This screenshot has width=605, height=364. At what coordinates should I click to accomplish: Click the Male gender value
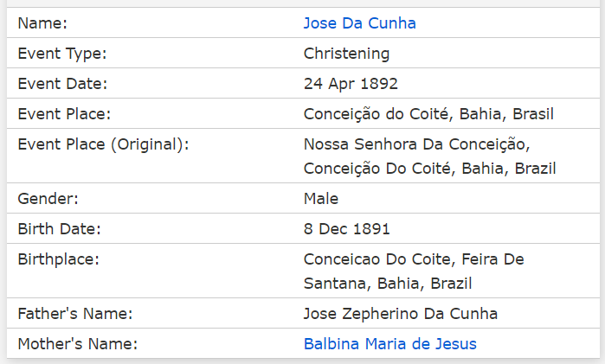pyautogui.click(x=320, y=199)
